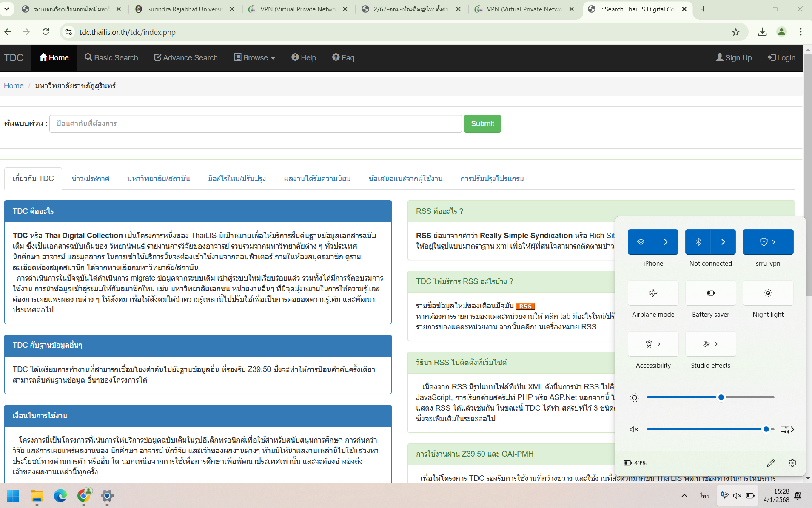Click the Sign Up link

pos(734,58)
